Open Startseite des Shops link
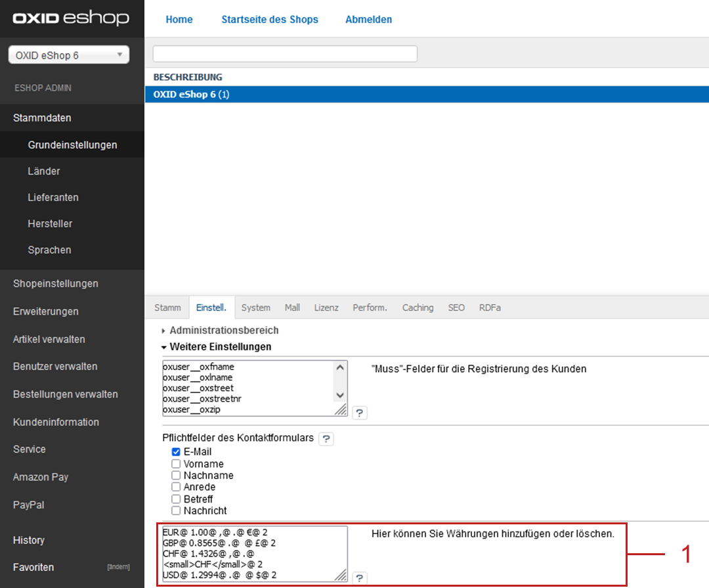 coord(270,20)
